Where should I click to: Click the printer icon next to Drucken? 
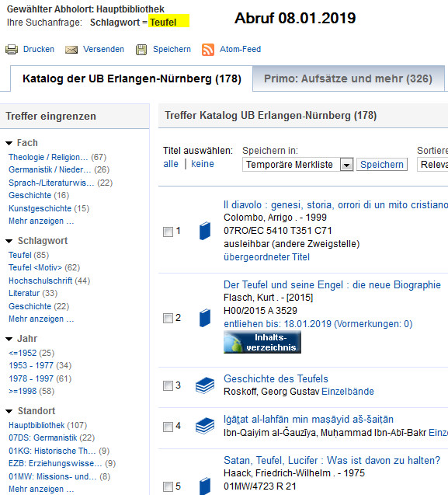coord(12,50)
